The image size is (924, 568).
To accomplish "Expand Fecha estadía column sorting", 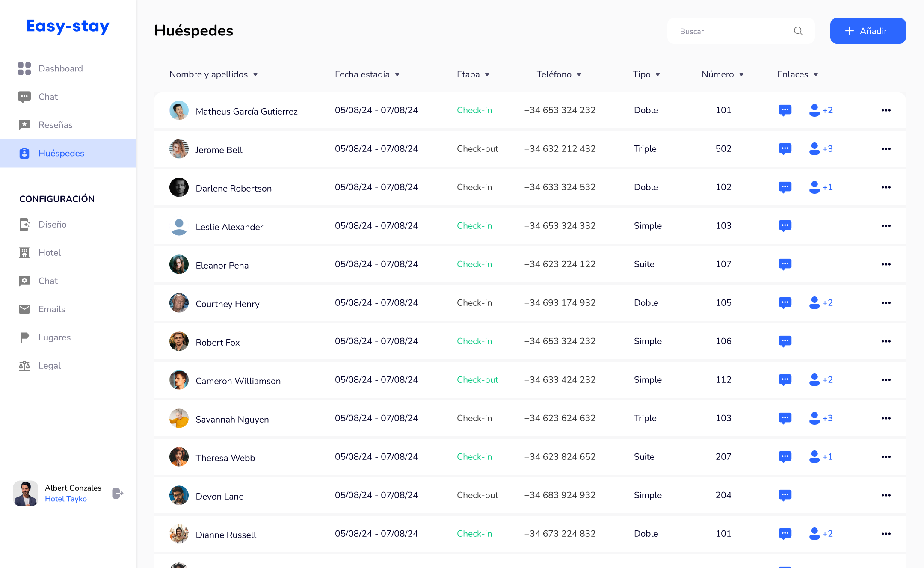I will coord(397,74).
